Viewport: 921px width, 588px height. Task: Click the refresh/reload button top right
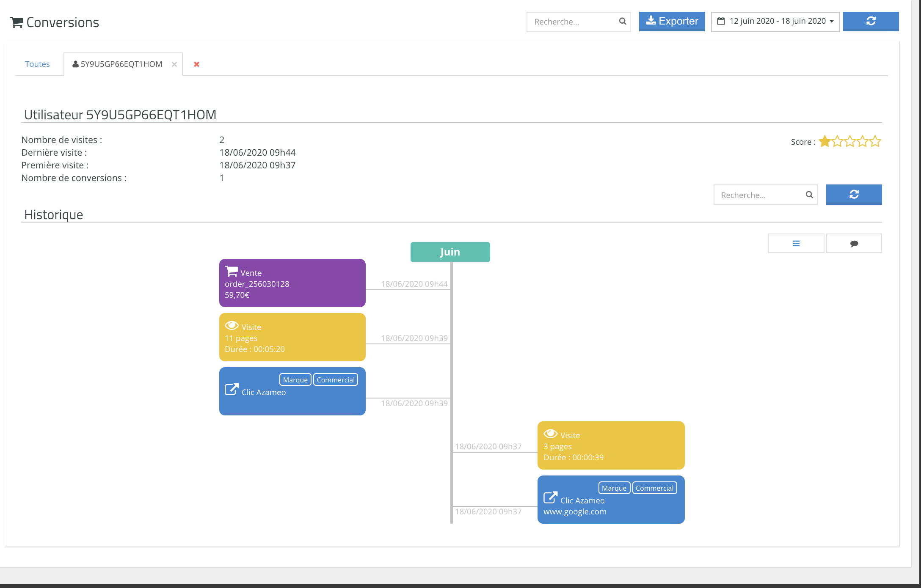click(x=871, y=22)
